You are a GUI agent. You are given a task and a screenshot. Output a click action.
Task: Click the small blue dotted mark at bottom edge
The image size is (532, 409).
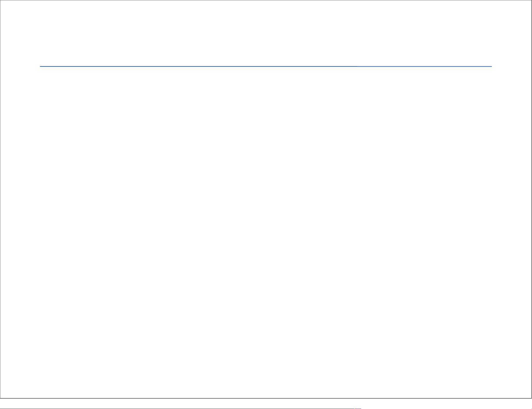[358, 408]
